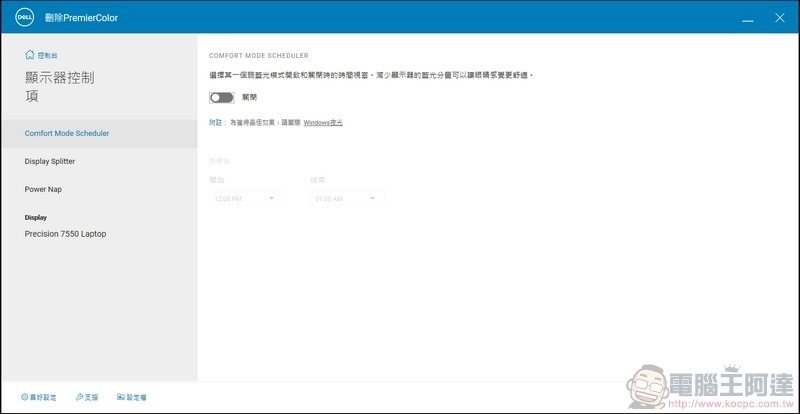Return to 控制台 via breadcrumb text
Screen dimensions: 800x414
[x=47, y=55]
